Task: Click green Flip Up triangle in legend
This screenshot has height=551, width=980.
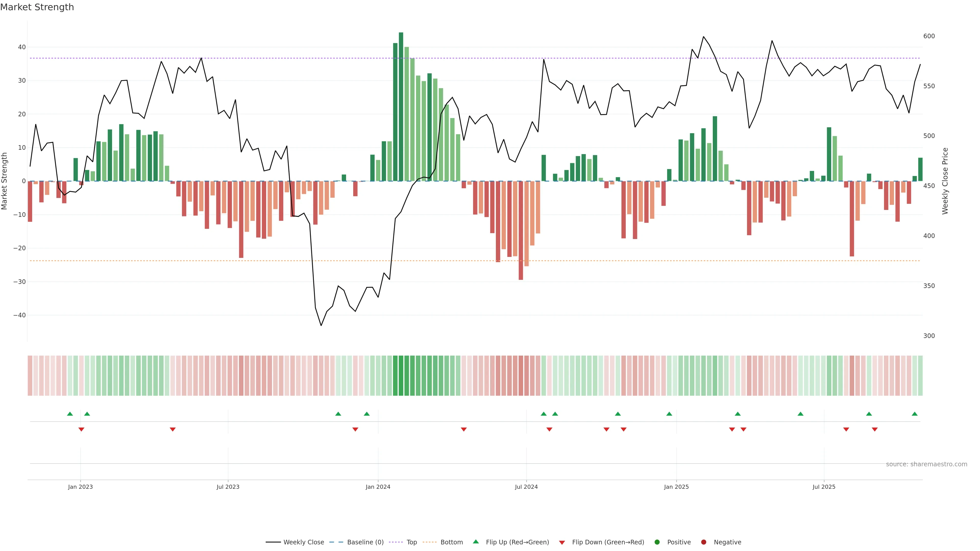Action: point(475,542)
